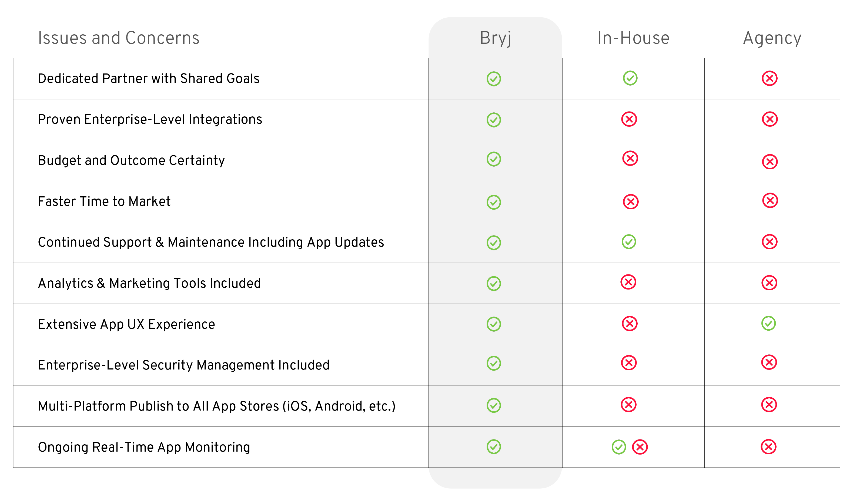This screenshot has width=853, height=504.
Task: Click Agency red X for Faster Time to Market
Action: pos(770,200)
